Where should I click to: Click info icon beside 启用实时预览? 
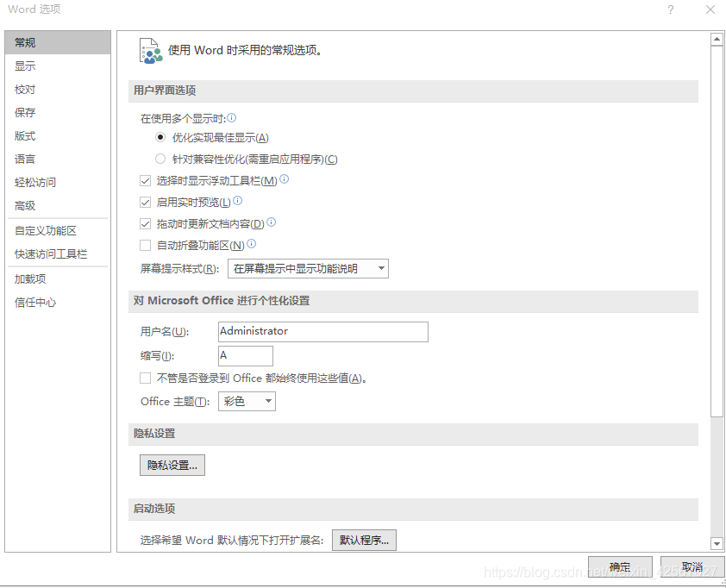tap(237, 201)
